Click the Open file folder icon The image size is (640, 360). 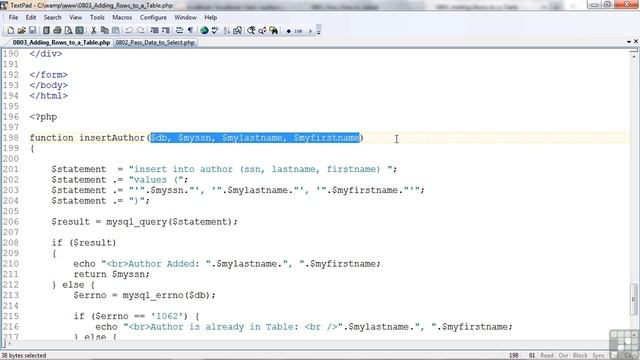[x=22, y=31]
